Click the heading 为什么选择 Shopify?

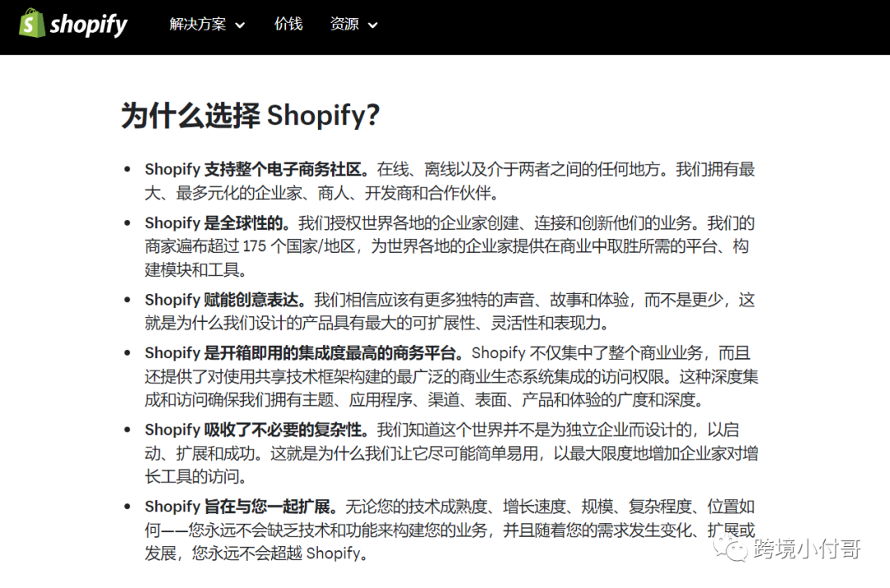251,115
